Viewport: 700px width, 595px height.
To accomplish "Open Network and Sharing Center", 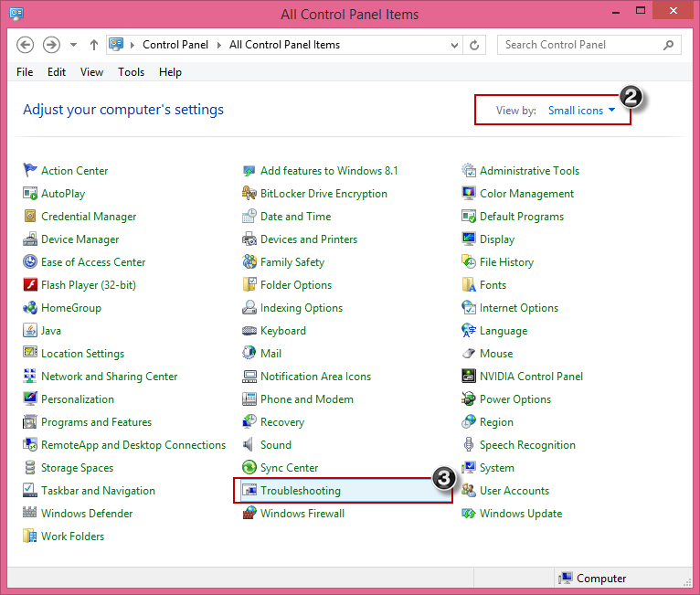I will point(109,376).
